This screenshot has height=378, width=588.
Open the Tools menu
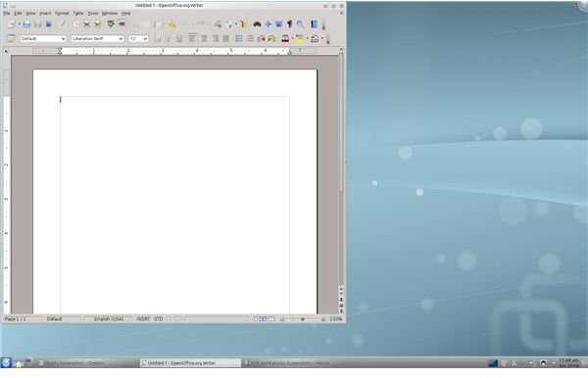pyautogui.click(x=93, y=13)
